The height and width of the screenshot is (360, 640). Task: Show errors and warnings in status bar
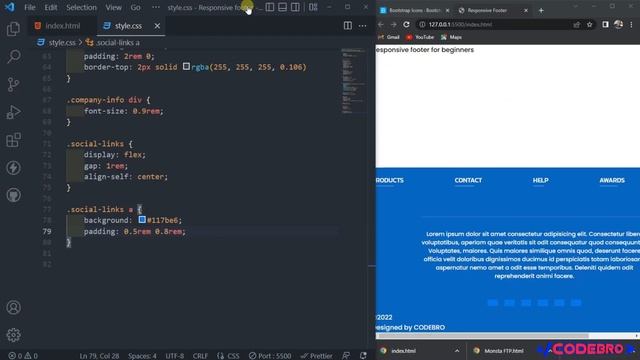23,356
